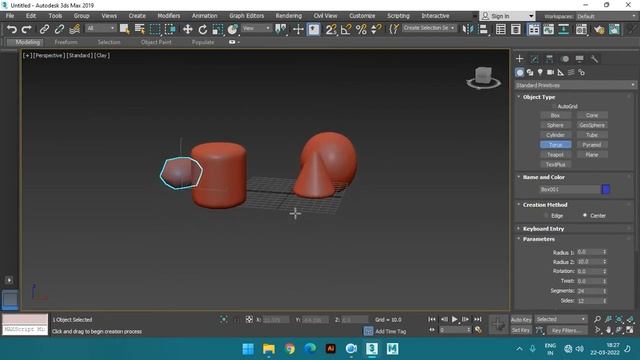Select the Cameras category icon
The width and height of the screenshot is (640, 360).
pos(550,73)
